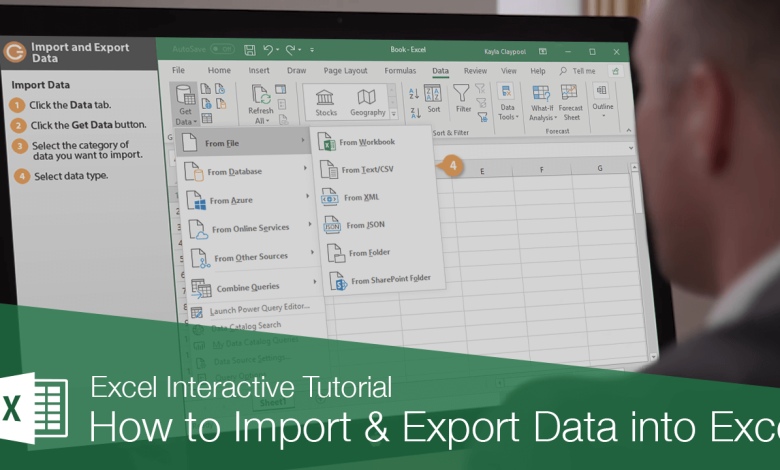Open the From Other Sources submenu
This screenshot has height=470, width=780.
[x=252, y=257]
